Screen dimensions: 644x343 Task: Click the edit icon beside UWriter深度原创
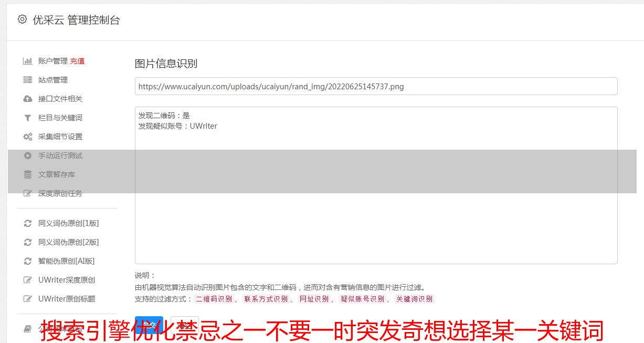pyautogui.click(x=28, y=280)
